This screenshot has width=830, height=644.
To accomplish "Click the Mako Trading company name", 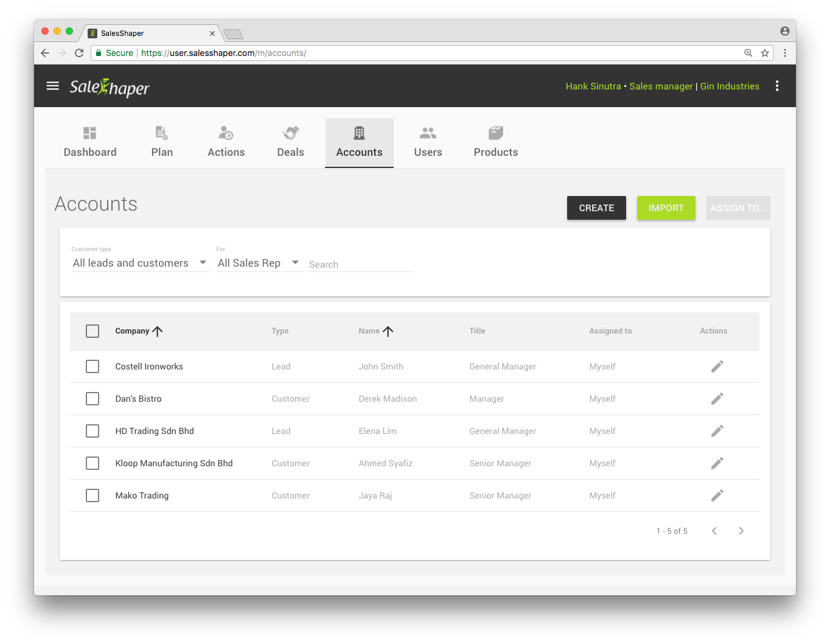I will point(142,495).
